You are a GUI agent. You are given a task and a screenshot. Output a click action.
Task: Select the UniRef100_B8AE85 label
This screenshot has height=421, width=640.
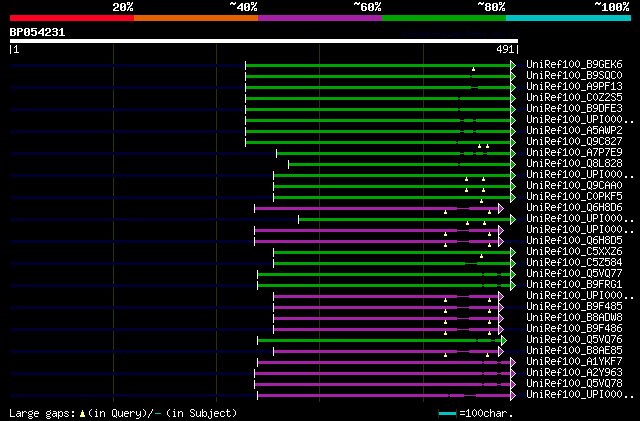[574, 351]
